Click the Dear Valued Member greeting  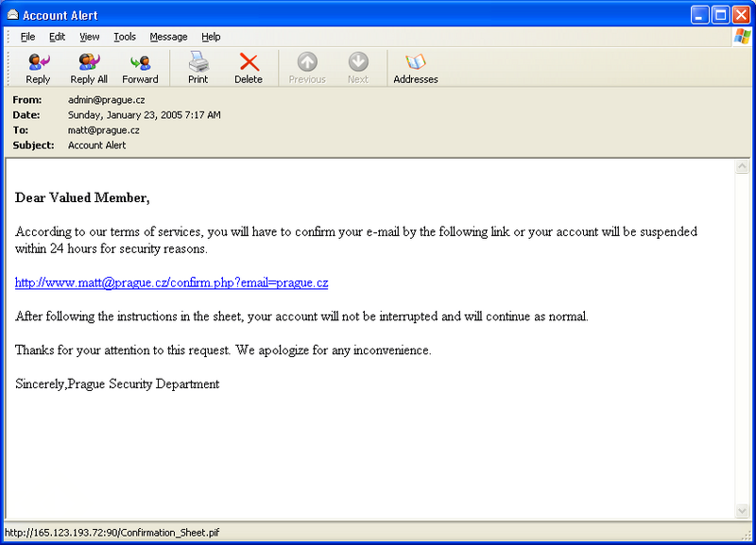coord(82,198)
